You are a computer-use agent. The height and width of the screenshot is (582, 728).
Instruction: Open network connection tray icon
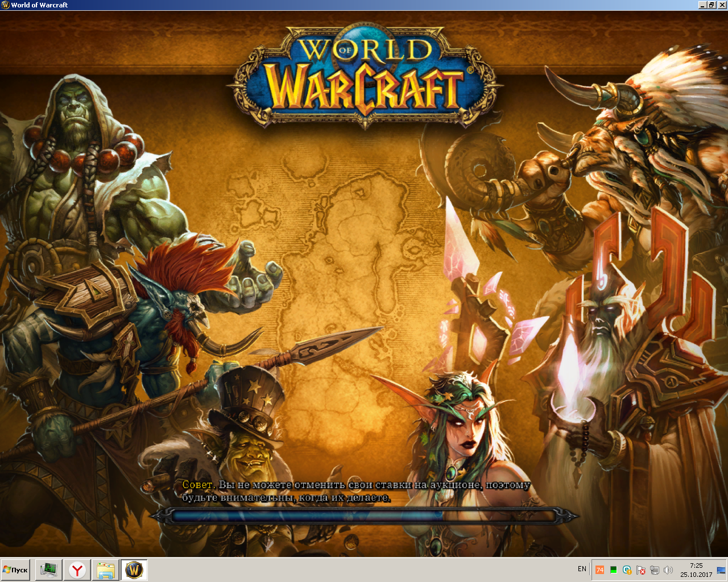point(654,569)
